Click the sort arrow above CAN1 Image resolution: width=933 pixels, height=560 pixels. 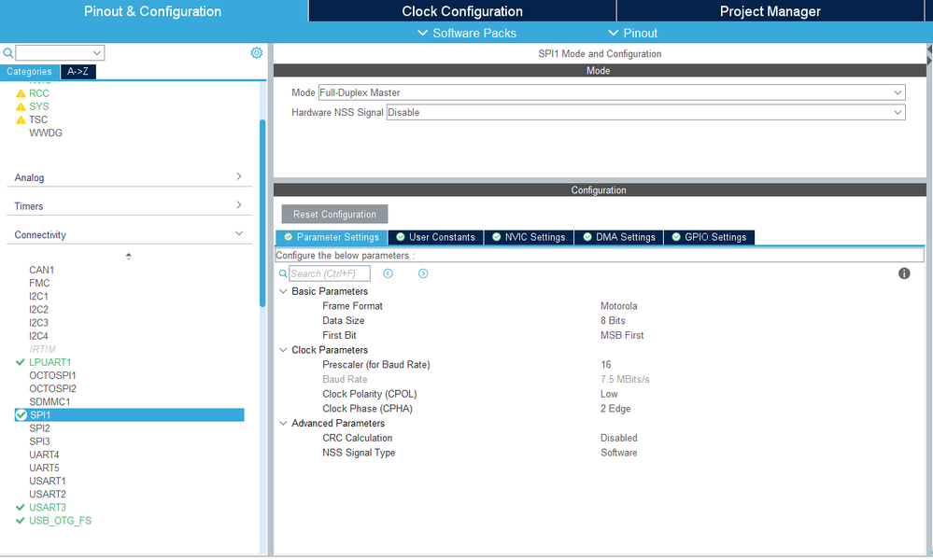[129, 257]
